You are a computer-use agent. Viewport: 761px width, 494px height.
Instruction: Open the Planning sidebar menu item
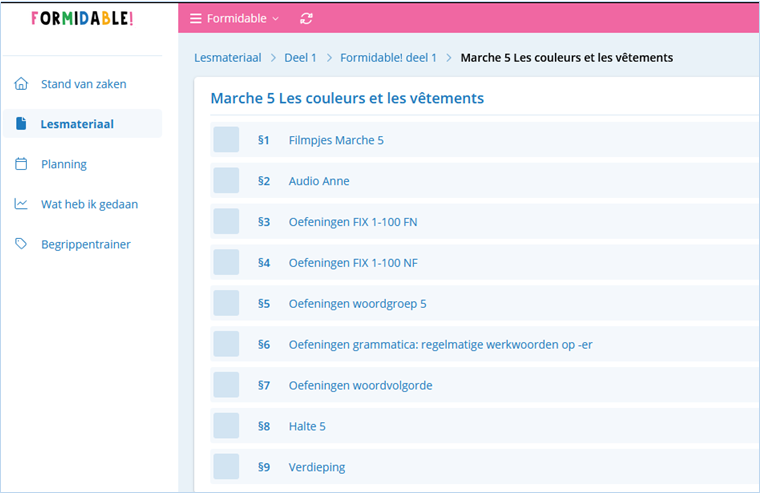[64, 164]
